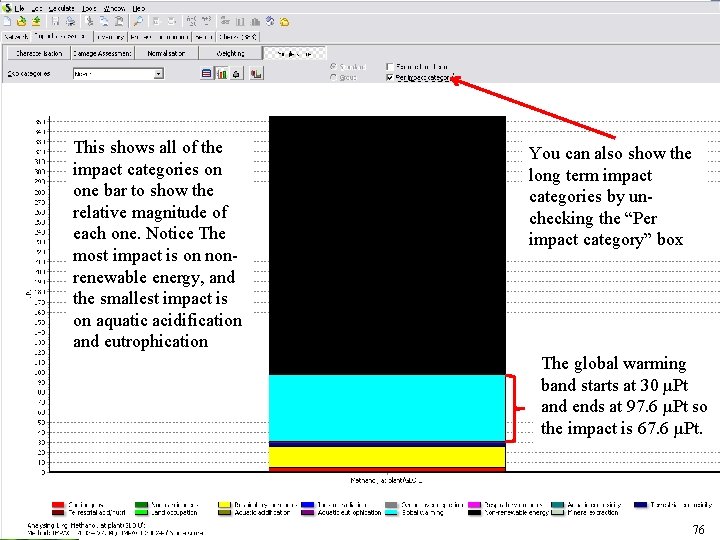720x540 pixels.
Task: Switch to the Normalisation tab
Action: pyautogui.click(x=166, y=53)
